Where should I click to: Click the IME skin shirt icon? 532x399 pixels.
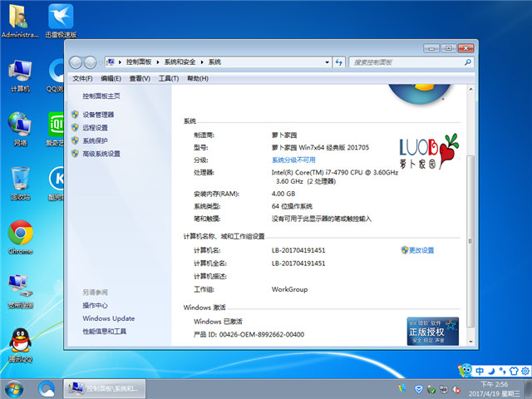point(514,371)
